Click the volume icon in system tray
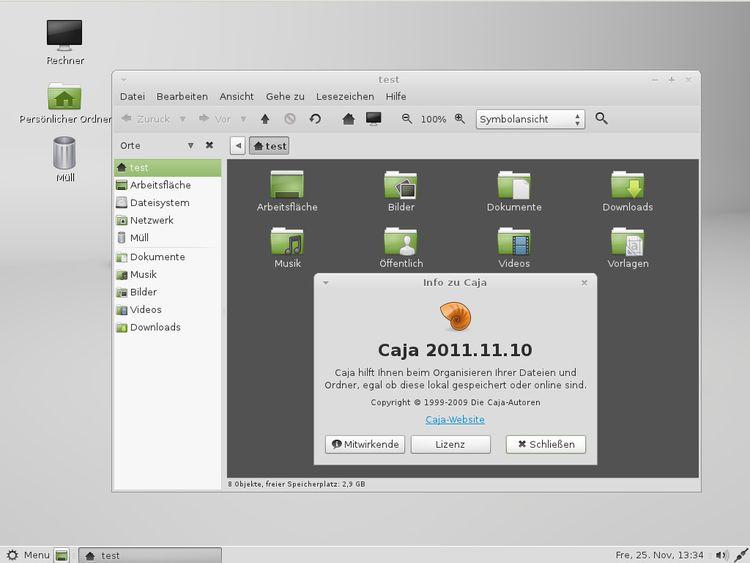The width and height of the screenshot is (750, 563). 720,555
